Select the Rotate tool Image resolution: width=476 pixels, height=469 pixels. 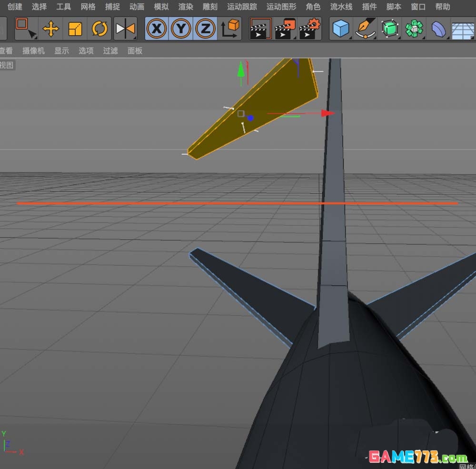pyautogui.click(x=99, y=29)
